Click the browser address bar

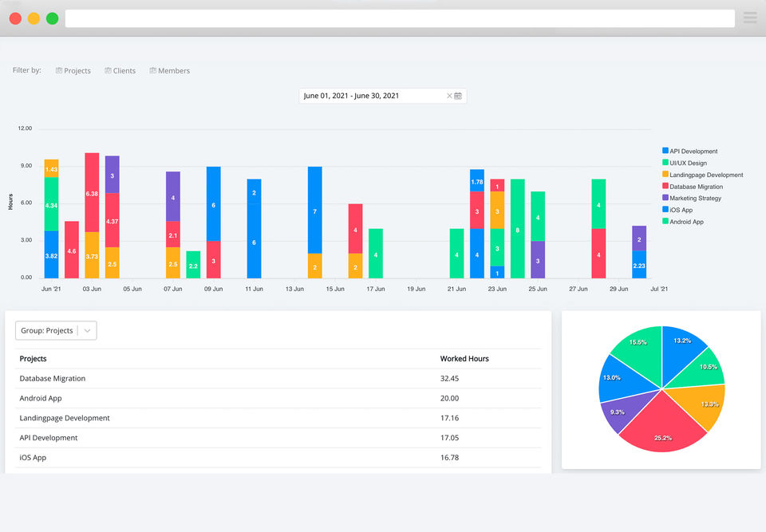[400, 18]
